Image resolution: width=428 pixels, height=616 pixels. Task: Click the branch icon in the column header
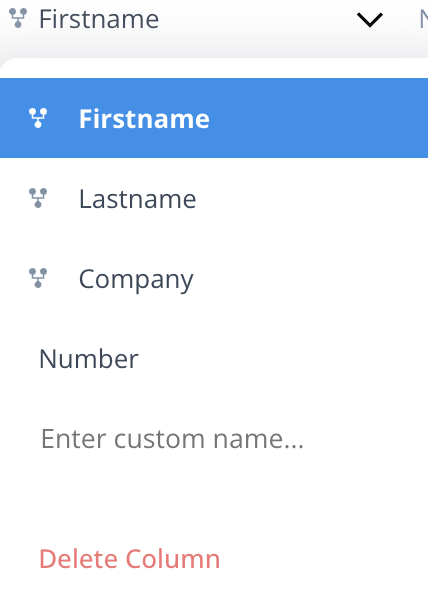coord(18,18)
